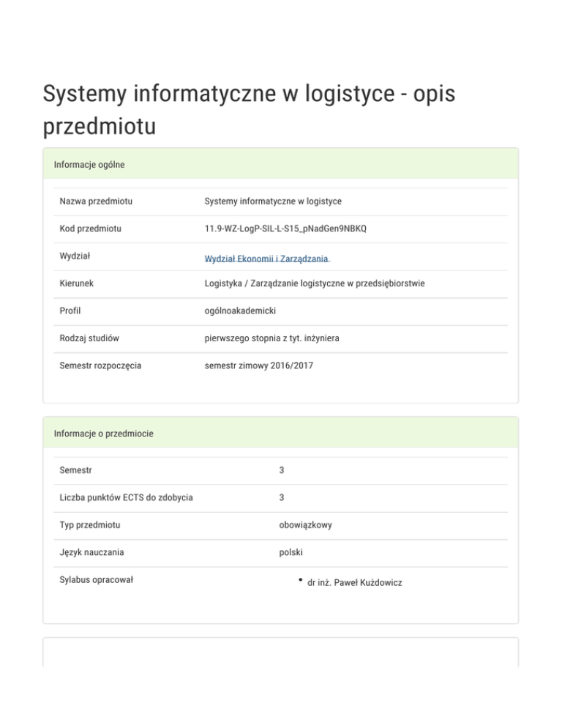Image resolution: width=562 pixels, height=728 pixels.
Task: Select the course code 11.9-WZ-LogP-SIL-L-S15_pNadGen9NBKQ
Action: click(285, 229)
